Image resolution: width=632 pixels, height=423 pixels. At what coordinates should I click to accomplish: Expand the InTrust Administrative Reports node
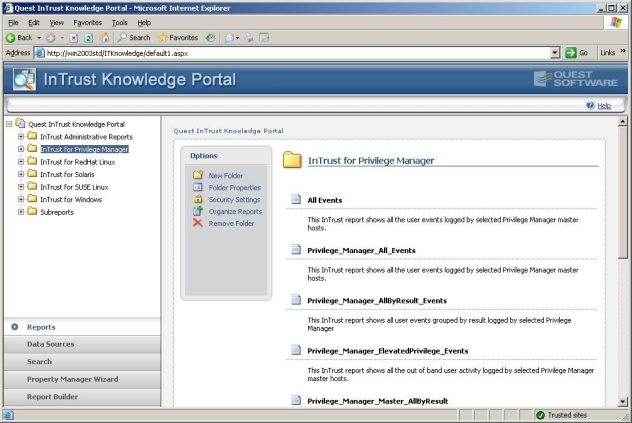(21, 137)
